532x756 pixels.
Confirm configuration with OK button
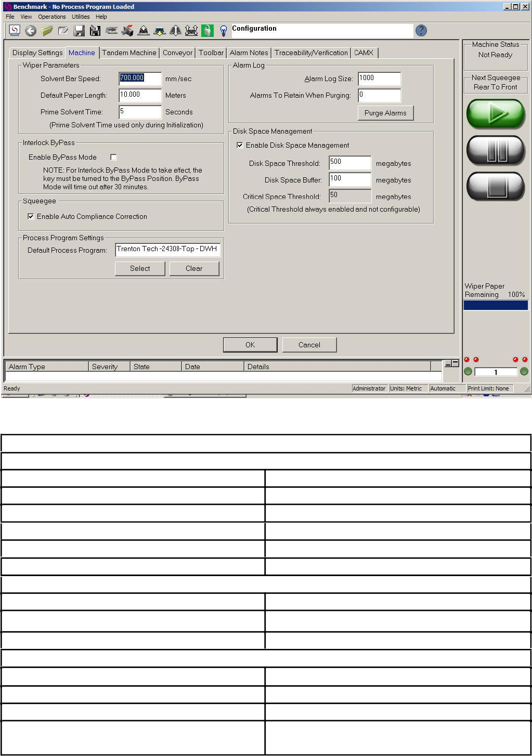pos(250,345)
